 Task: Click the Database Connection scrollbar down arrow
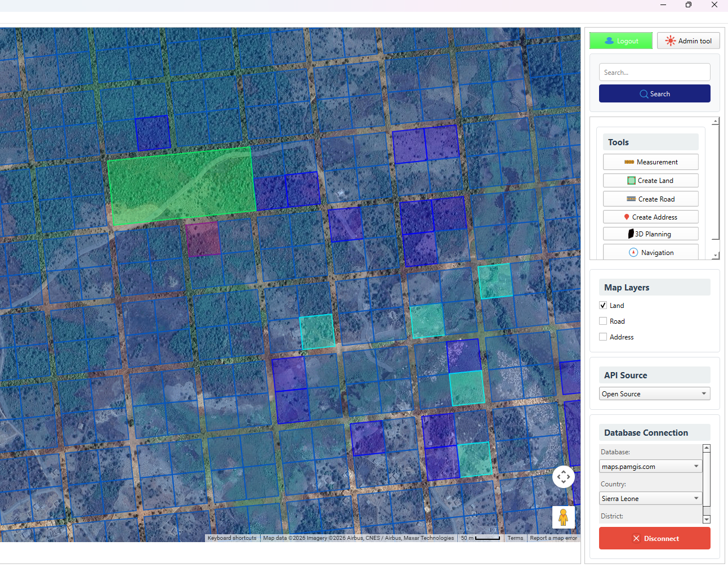tap(707, 520)
